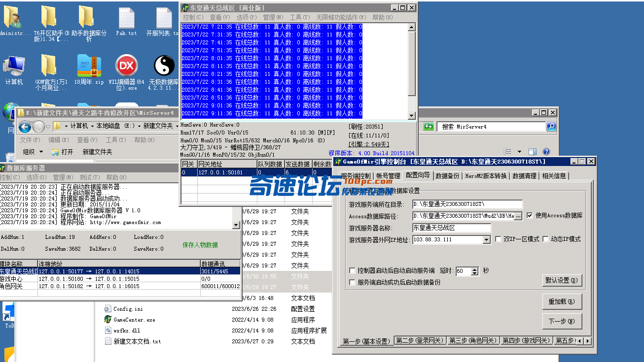Click the 游戏服务器名称 input field
The width and height of the screenshot is (644, 362).
coord(452,228)
